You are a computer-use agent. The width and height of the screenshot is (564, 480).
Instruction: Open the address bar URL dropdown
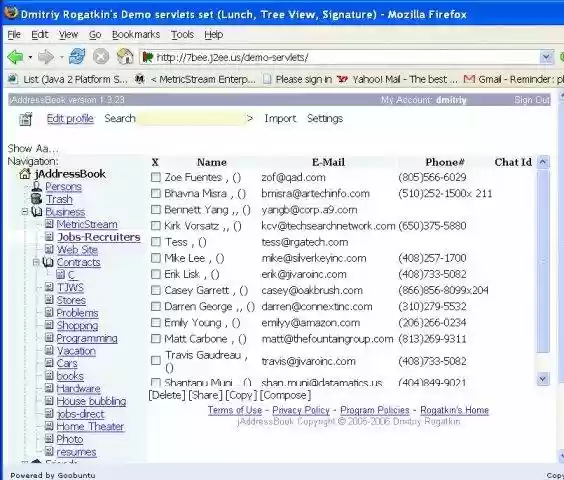(546, 57)
